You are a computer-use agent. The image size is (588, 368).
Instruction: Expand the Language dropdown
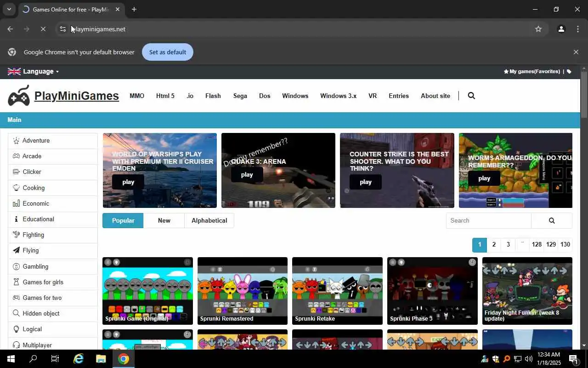pos(41,71)
